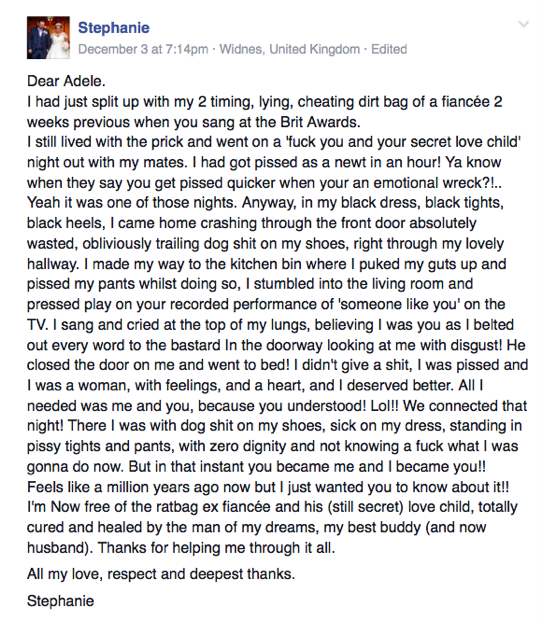The height and width of the screenshot is (629, 557).
Task: Open the Stephanie profile name link
Action: point(113,28)
